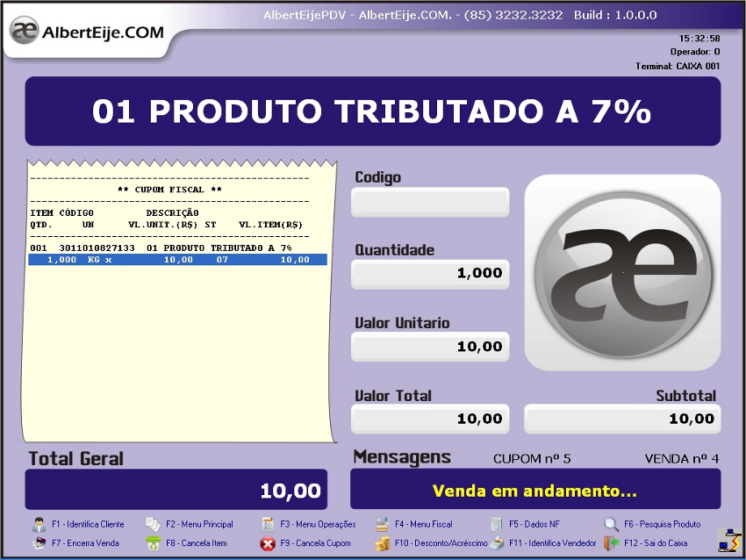The height and width of the screenshot is (560, 746).
Task: Focus the Codigo input field
Action: pos(430,202)
